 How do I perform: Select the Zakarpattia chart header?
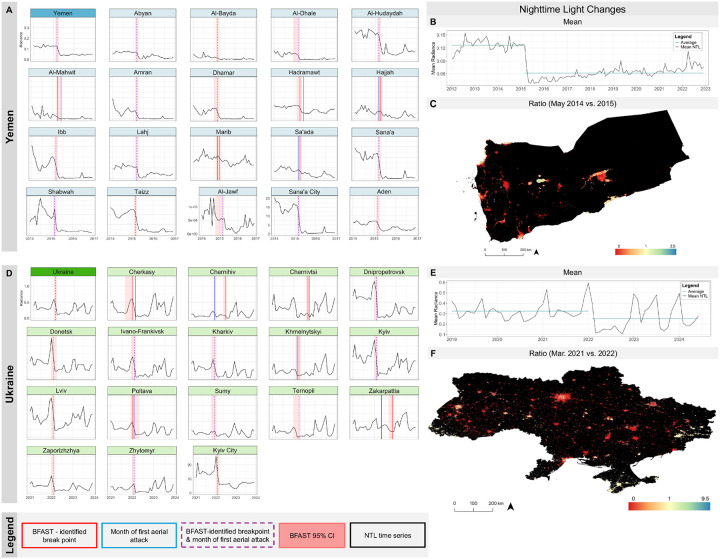point(384,391)
